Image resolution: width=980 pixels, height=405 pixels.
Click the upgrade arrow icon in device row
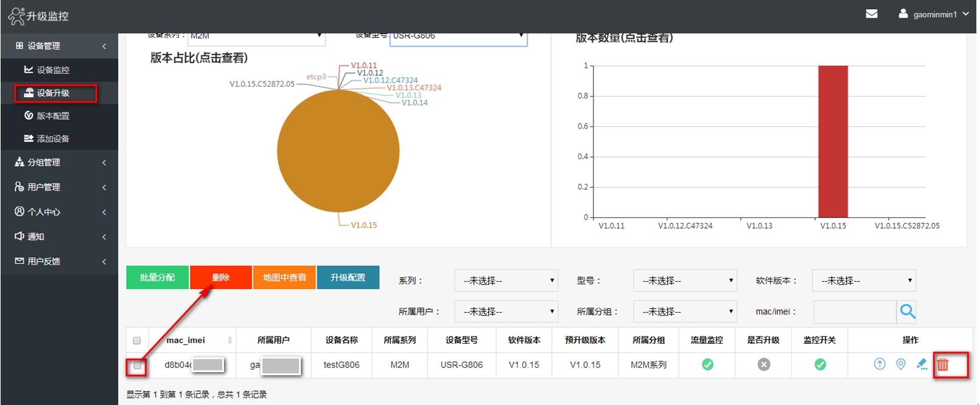[x=879, y=364]
